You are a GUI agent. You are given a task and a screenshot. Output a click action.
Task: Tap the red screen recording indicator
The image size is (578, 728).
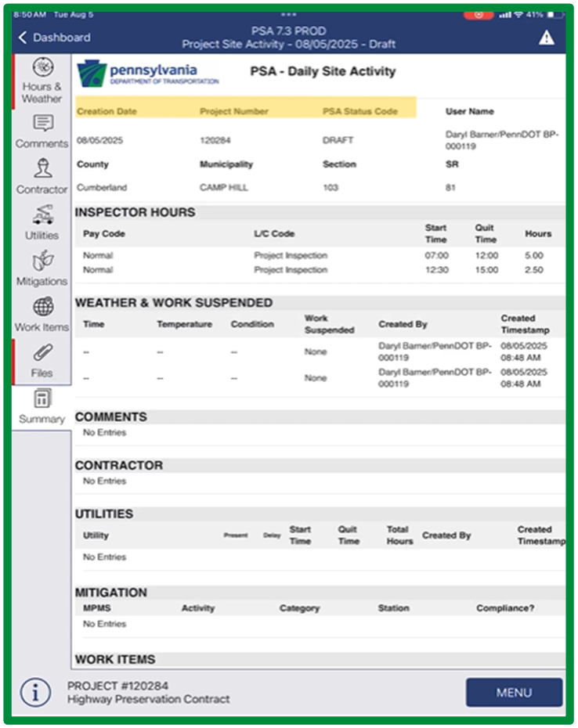tap(479, 15)
